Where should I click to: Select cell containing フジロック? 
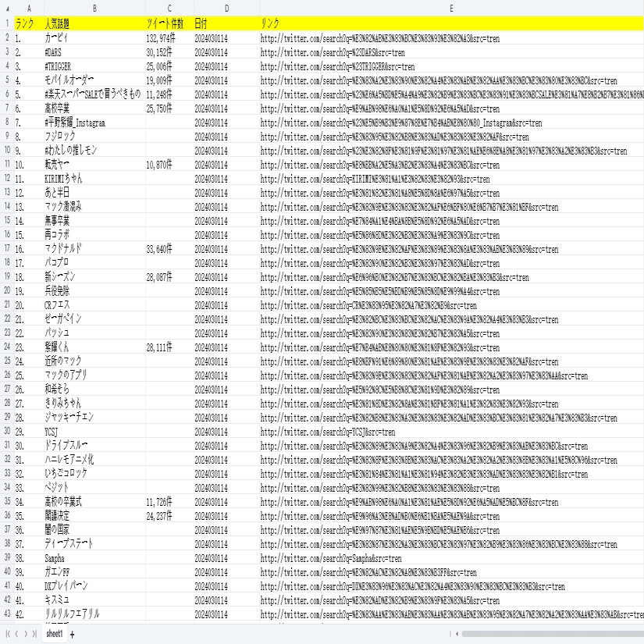[x=94, y=137]
